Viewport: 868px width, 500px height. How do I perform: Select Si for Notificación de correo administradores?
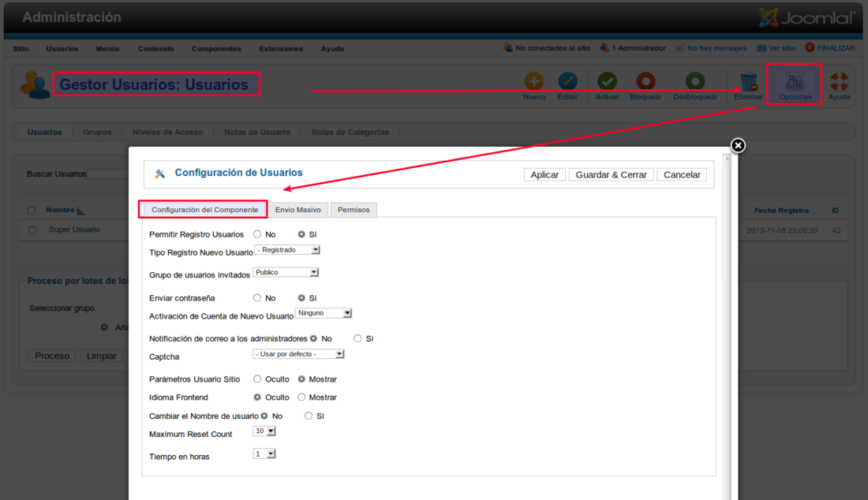click(357, 338)
